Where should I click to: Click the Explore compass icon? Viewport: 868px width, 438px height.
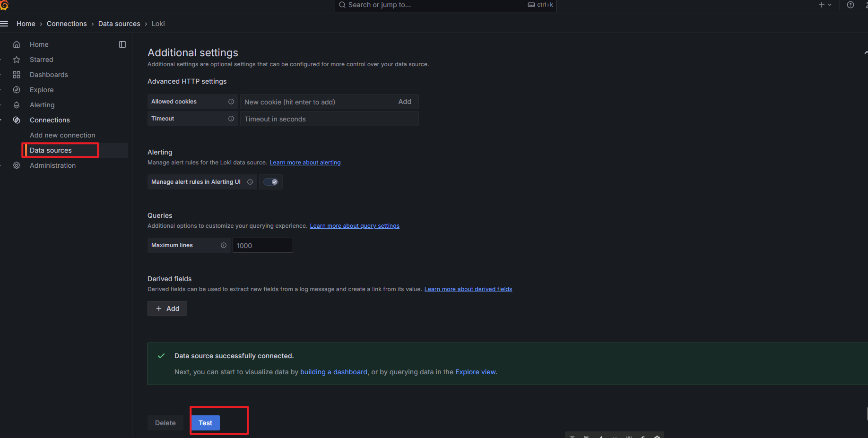[17, 90]
